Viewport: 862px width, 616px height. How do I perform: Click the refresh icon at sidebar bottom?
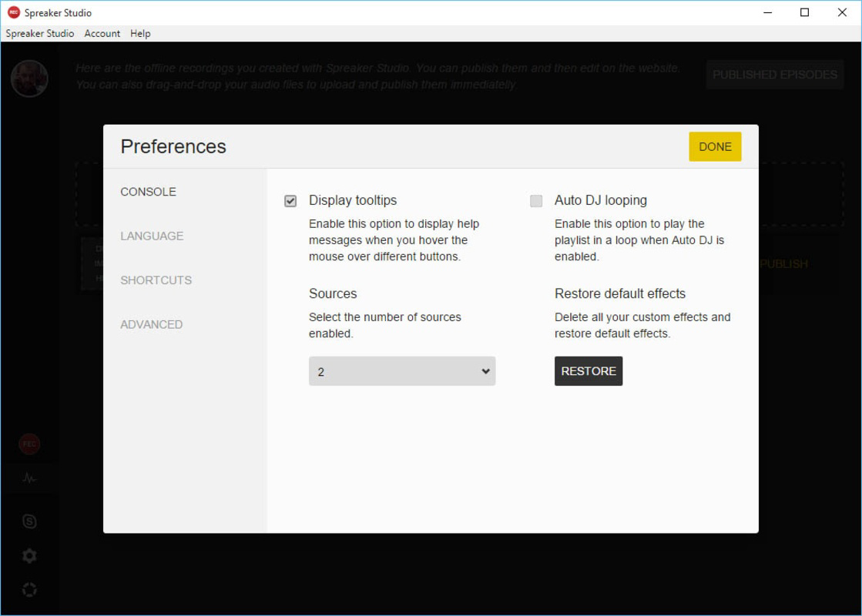pyautogui.click(x=29, y=589)
